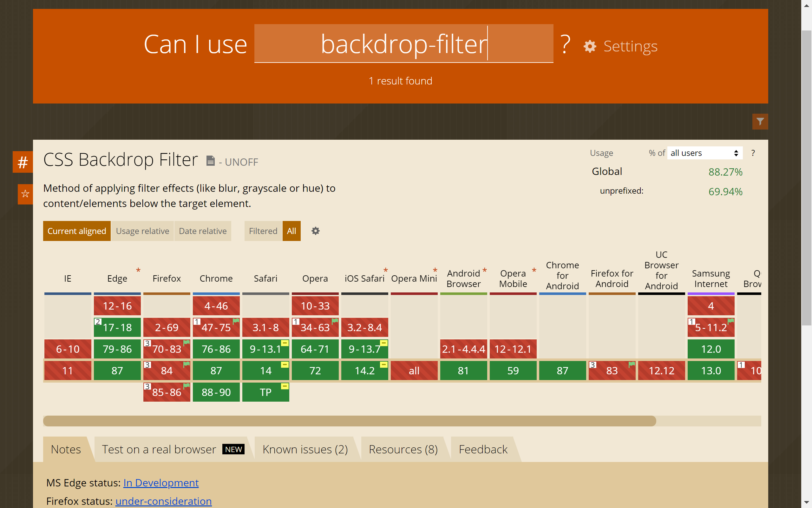Click Samsung Internet 13.0 cell
The image size is (812, 508).
[x=711, y=371]
